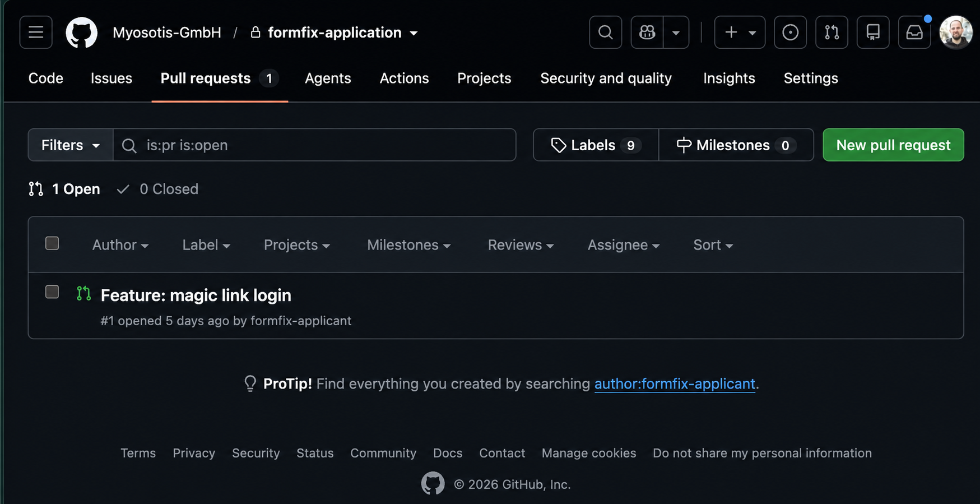Open Feature: magic link login pull request

click(x=196, y=295)
